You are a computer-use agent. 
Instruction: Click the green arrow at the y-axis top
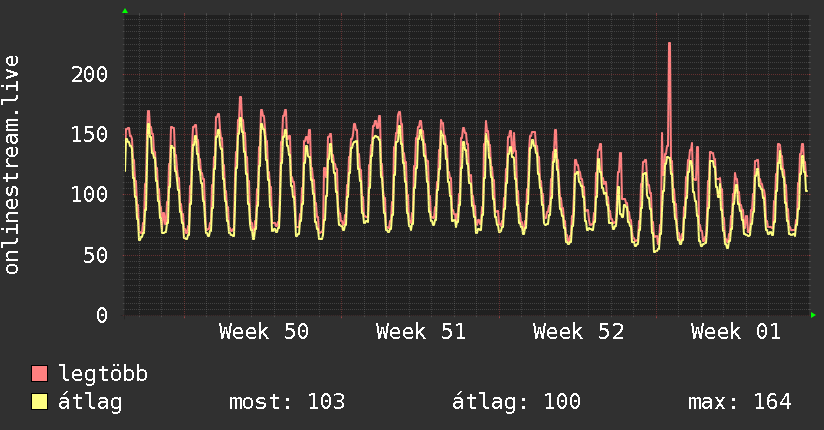(x=125, y=11)
